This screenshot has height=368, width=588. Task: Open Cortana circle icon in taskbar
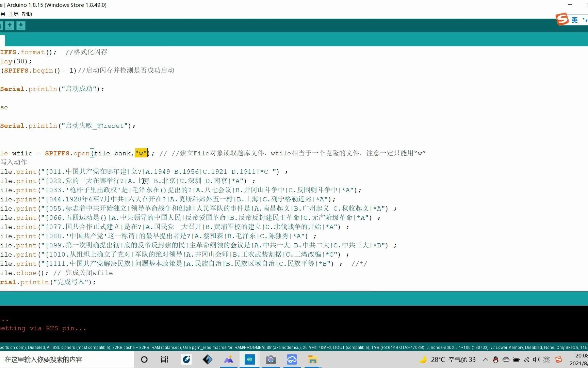pos(144,359)
